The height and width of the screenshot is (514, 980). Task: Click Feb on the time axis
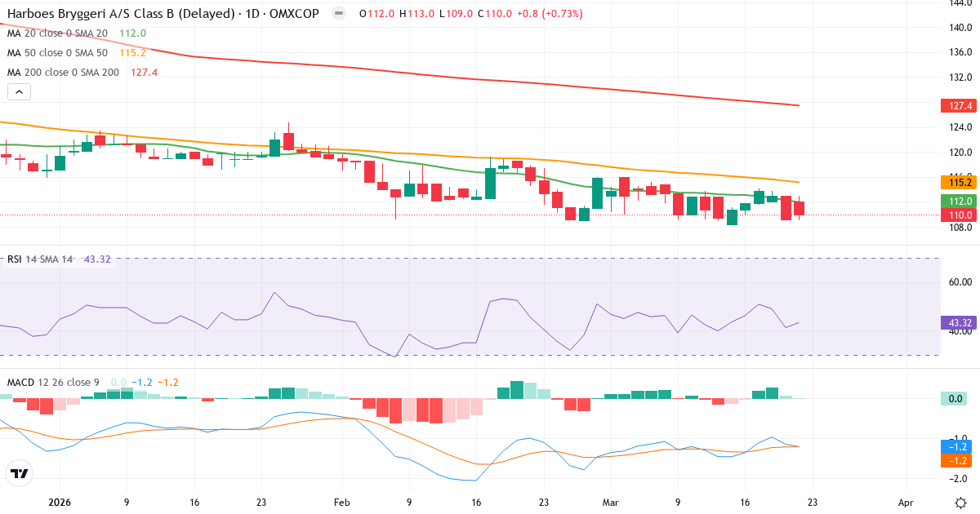point(341,503)
